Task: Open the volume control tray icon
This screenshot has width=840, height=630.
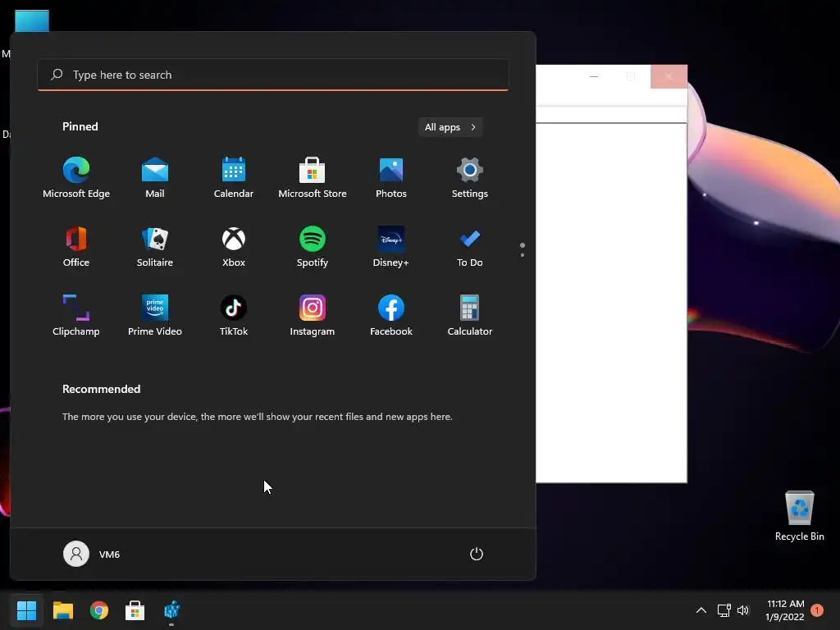Action: click(x=742, y=610)
